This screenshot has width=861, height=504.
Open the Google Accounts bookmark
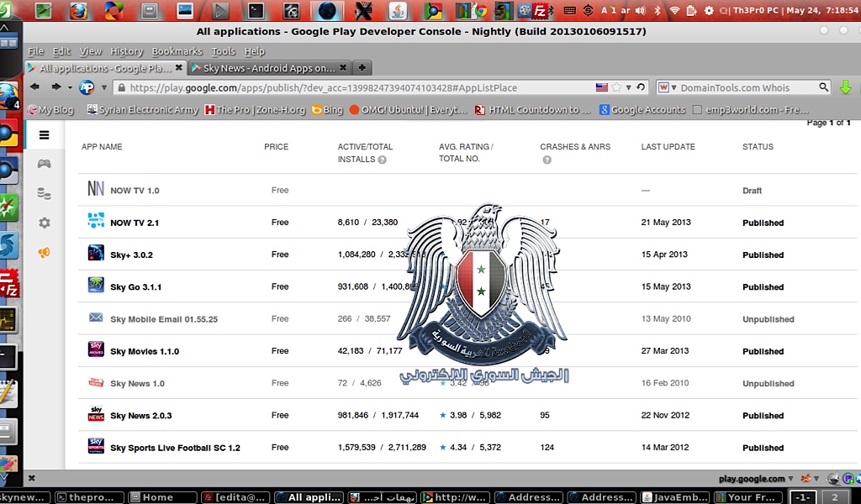(642, 110)
